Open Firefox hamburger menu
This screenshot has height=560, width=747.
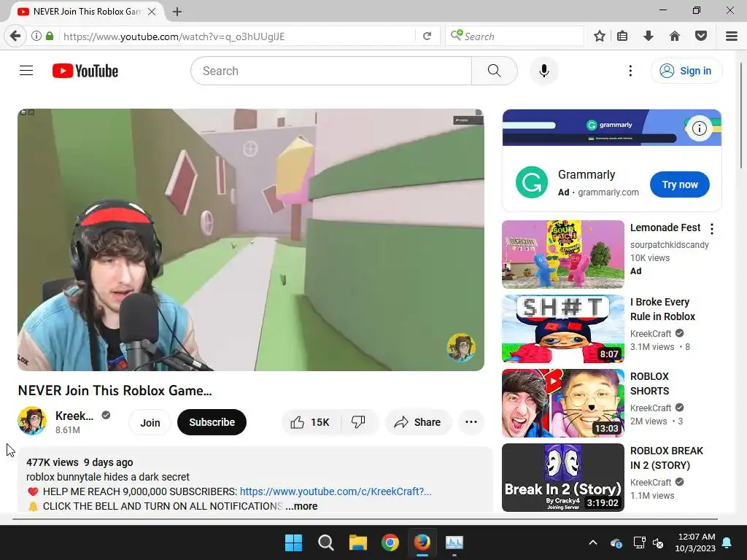click(x=731, y=36)
